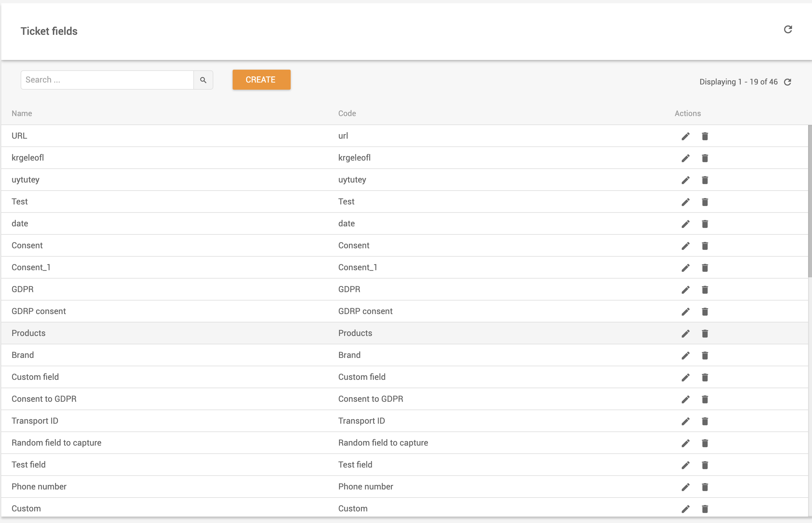Delete the GDRP consent field
812x523 pixels.
705,311
